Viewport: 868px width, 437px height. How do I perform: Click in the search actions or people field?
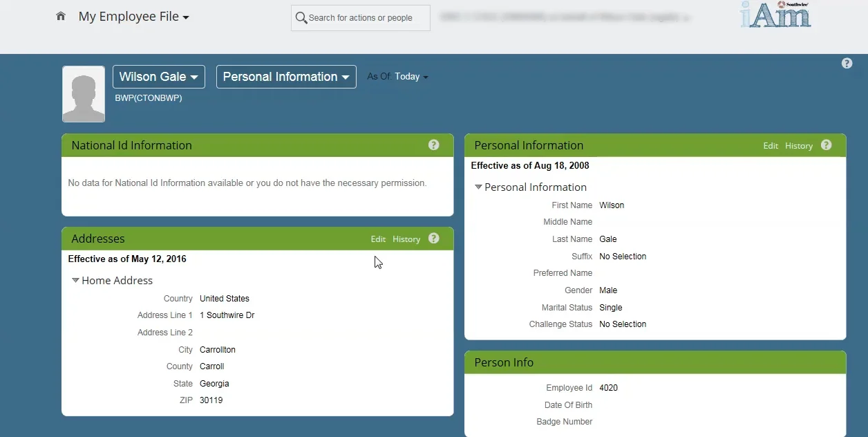tap(361, 18)
